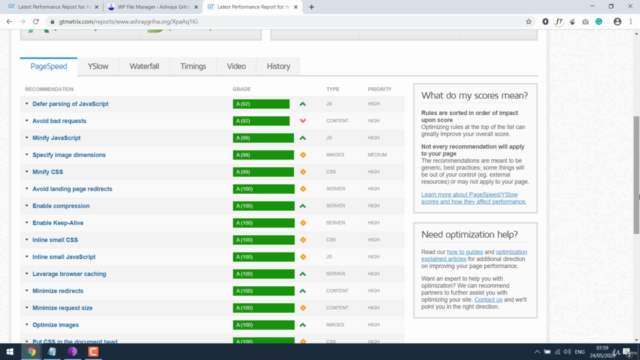Click green up arrow for Defer parsing JavaScript
Viewport: 640px width, 360px height.
pos(302,104)
